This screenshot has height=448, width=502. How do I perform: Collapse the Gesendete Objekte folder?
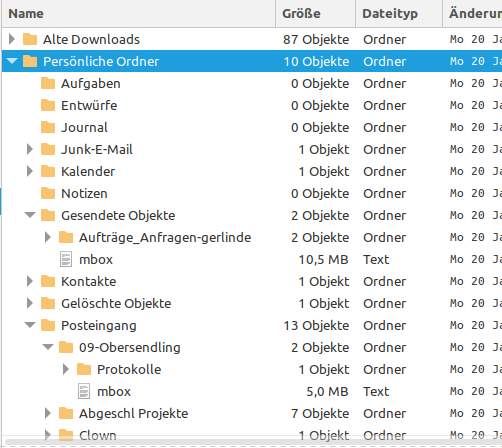pos(30,215)
